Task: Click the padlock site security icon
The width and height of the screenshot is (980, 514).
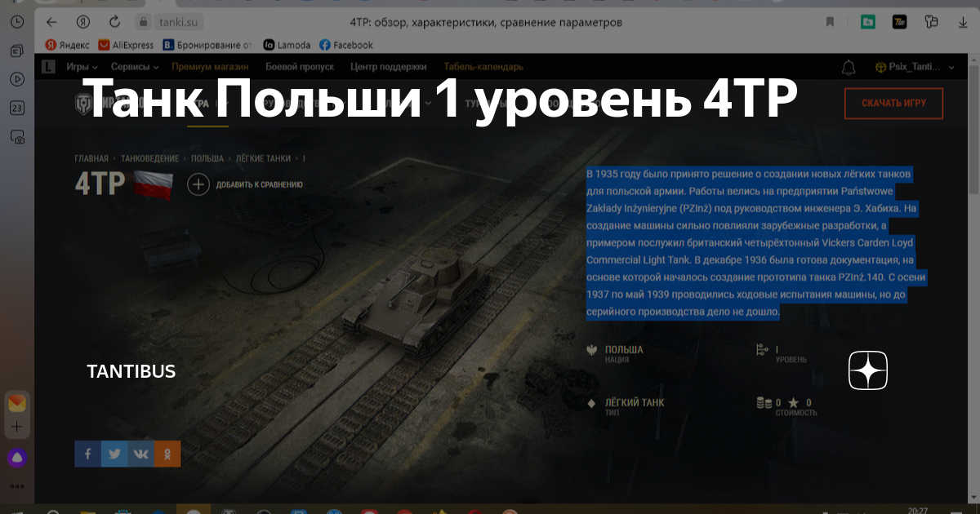Action: click(x=144, y=22)
